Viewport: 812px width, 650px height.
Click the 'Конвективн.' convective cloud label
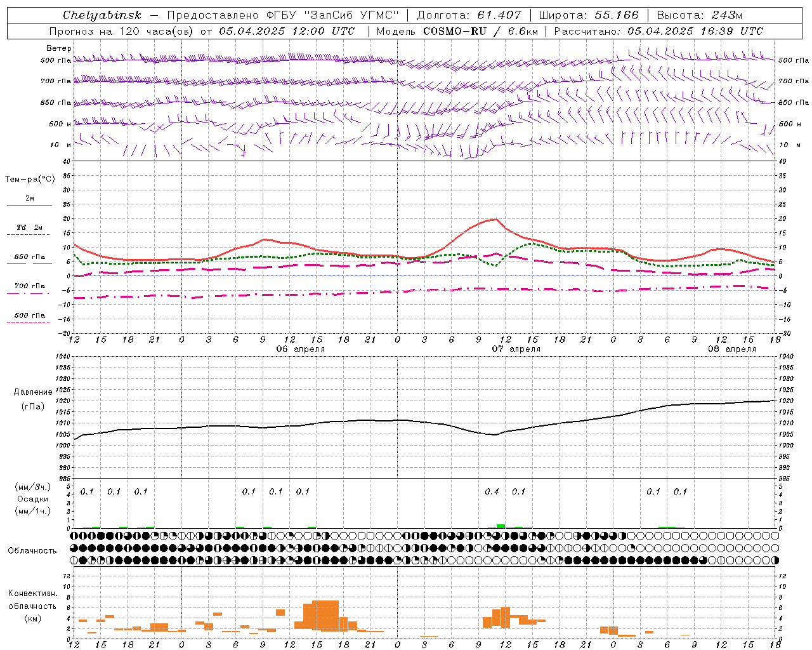click(33, 594)
